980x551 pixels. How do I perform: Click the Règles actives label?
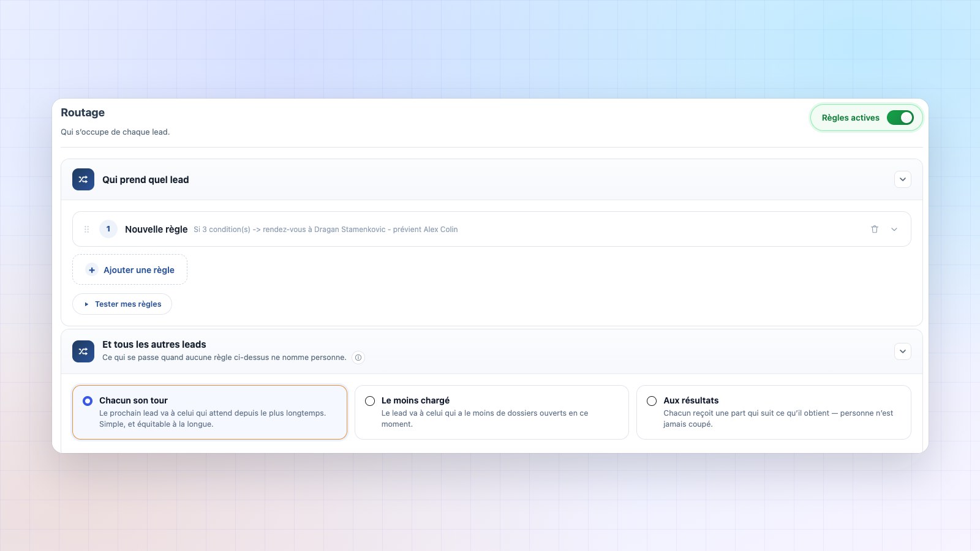coord(851,118)
